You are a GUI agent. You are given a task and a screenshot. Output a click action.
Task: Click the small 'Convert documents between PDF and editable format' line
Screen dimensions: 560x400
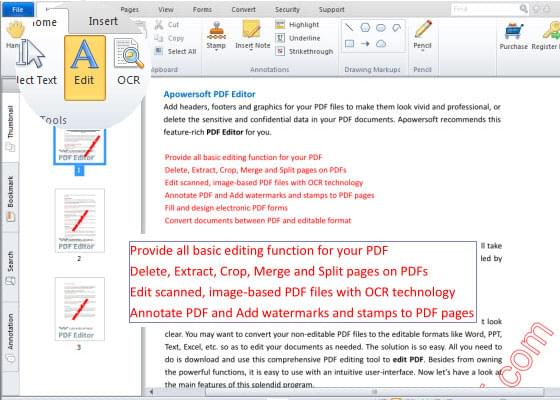pyautogui.click(x=258, y=220)
